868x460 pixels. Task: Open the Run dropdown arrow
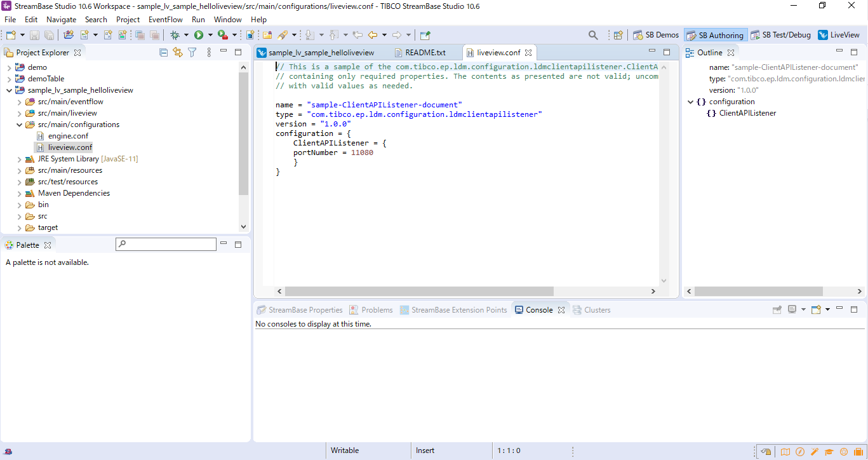[210, 36]
